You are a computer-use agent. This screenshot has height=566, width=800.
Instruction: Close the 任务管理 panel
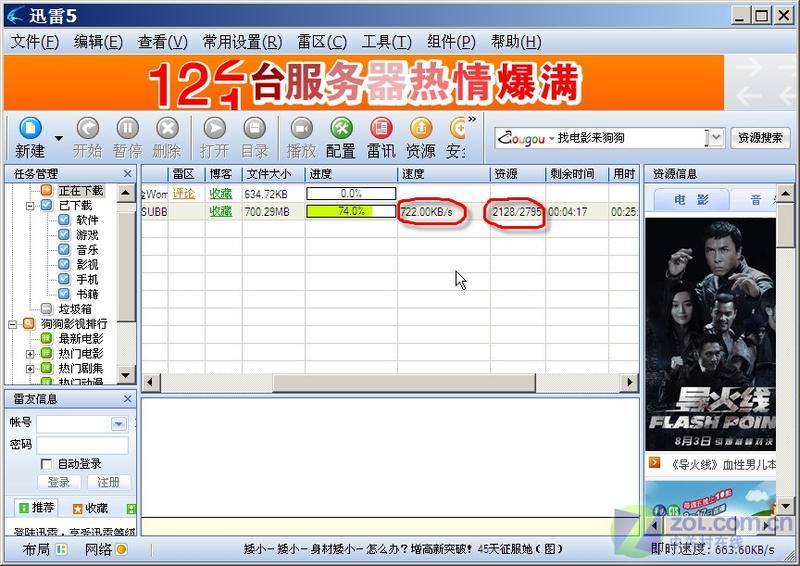tap(128, 174)
